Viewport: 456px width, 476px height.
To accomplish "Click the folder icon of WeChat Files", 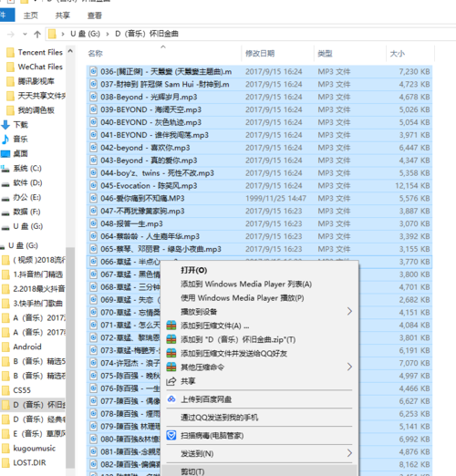I will pyautogui.click(x=10, y=67).
